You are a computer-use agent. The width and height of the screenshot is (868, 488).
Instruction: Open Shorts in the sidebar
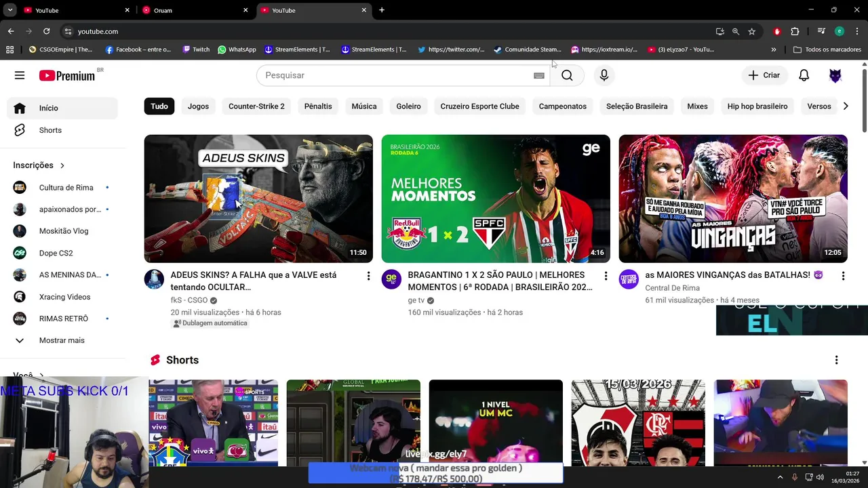pos(62,130)
